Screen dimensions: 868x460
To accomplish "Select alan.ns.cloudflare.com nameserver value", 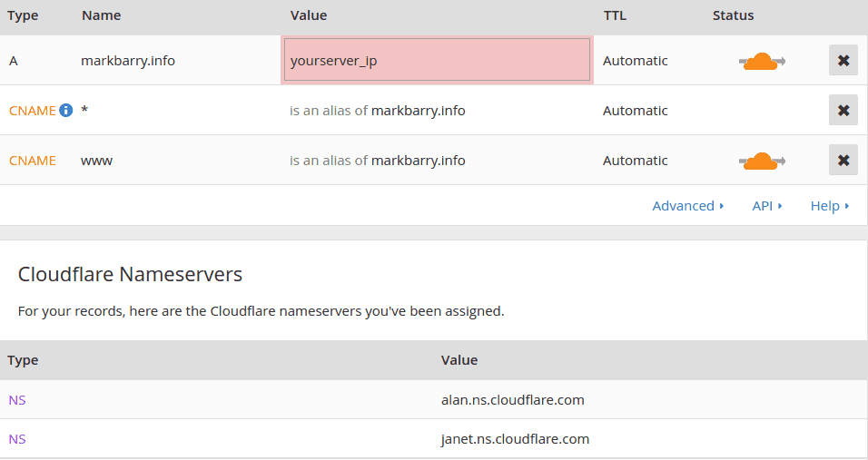I will [x=513, y=400].
